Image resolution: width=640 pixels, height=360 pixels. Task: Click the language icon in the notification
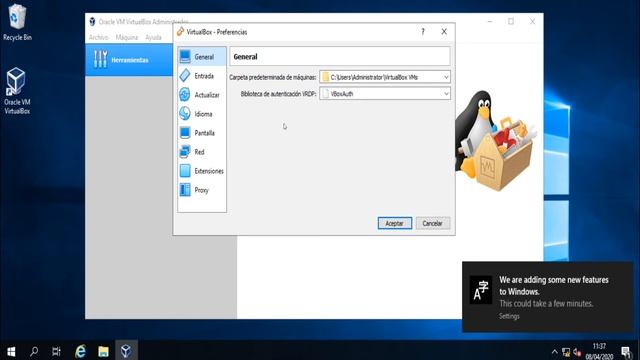click(x=481, y=290)
